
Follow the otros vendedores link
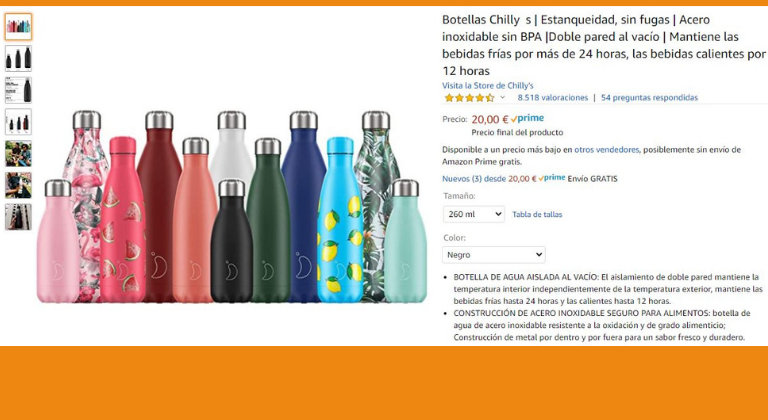[x=606, y=149]
